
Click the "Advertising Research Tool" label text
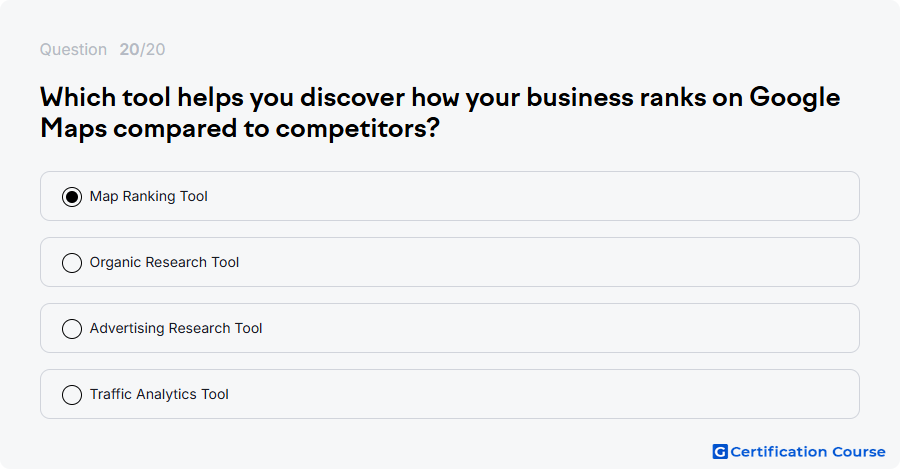(176, 328)
